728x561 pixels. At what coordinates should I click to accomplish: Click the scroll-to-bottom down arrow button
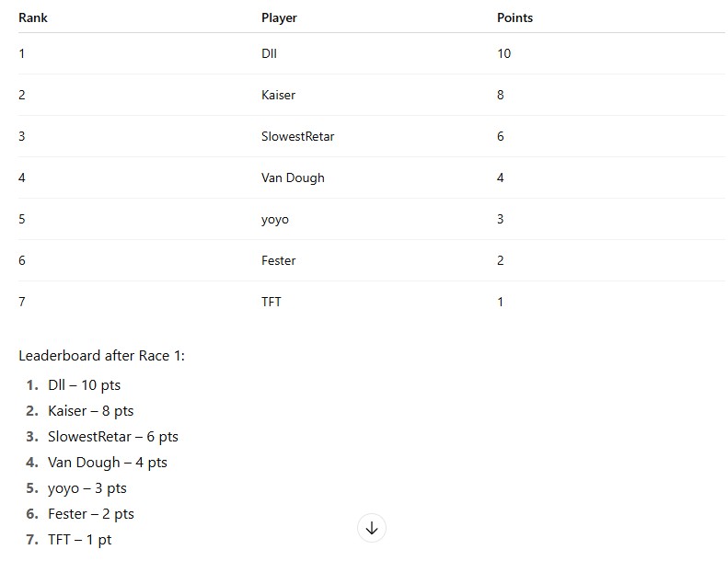point(372,528)
